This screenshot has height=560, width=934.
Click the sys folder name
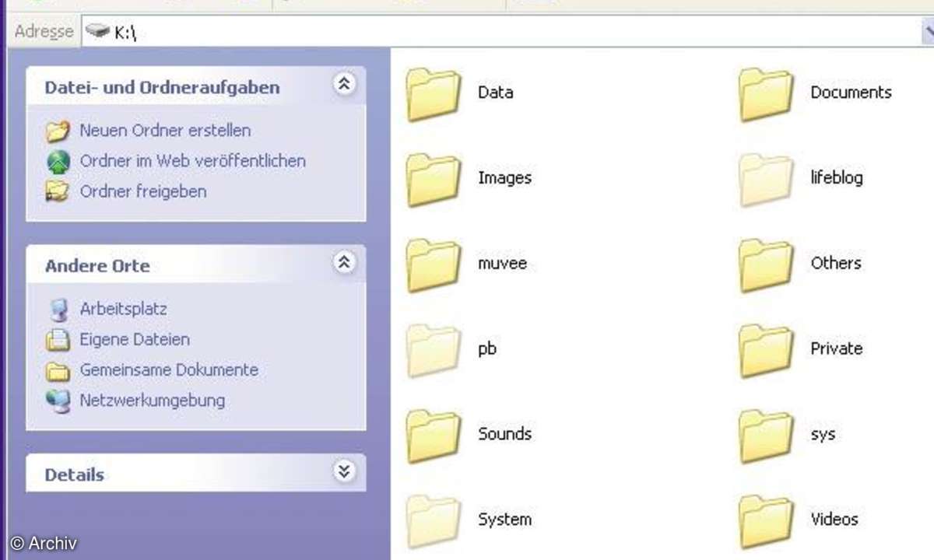823,435
